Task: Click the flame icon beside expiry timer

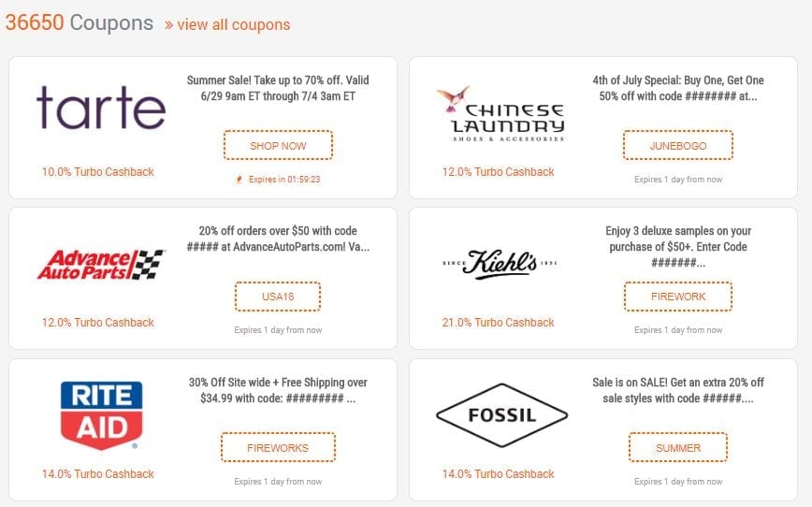Action: 239,180
